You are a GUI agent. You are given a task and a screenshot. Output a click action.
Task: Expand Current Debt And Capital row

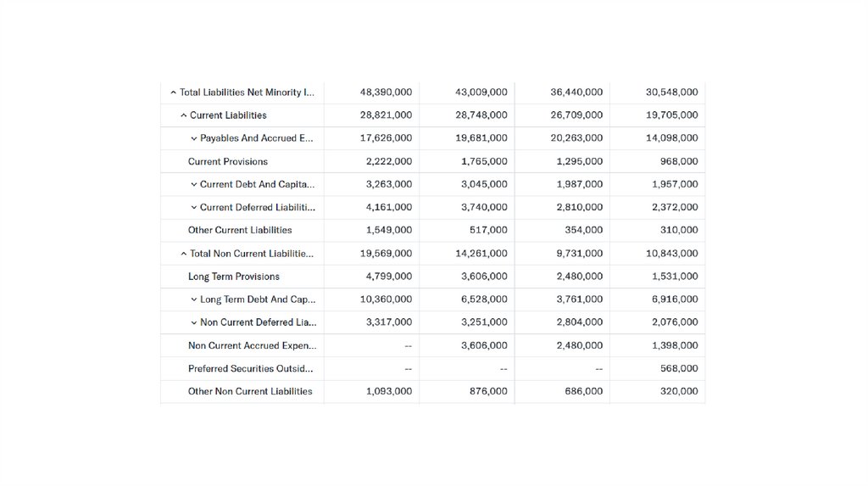194,184
